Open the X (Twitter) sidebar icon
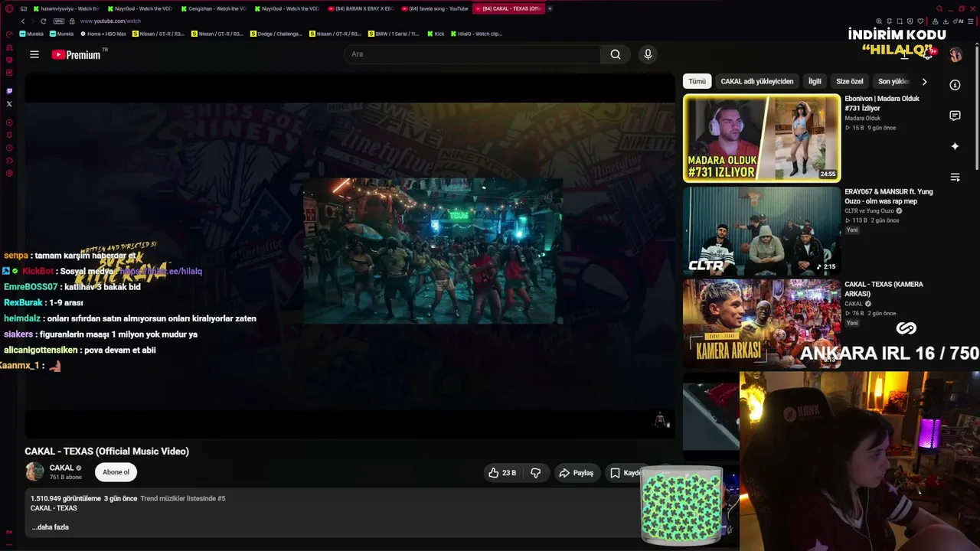Screen dimensions: 980x551 point(9,103)
